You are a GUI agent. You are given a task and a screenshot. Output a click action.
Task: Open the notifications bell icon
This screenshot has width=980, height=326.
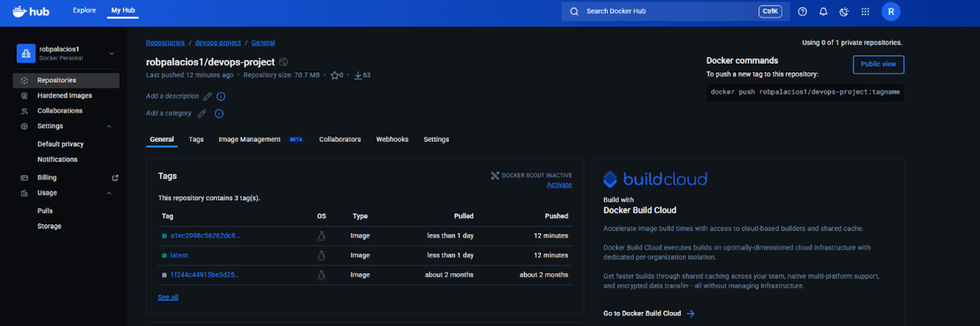pyautogui.click(x=823, y=12)
